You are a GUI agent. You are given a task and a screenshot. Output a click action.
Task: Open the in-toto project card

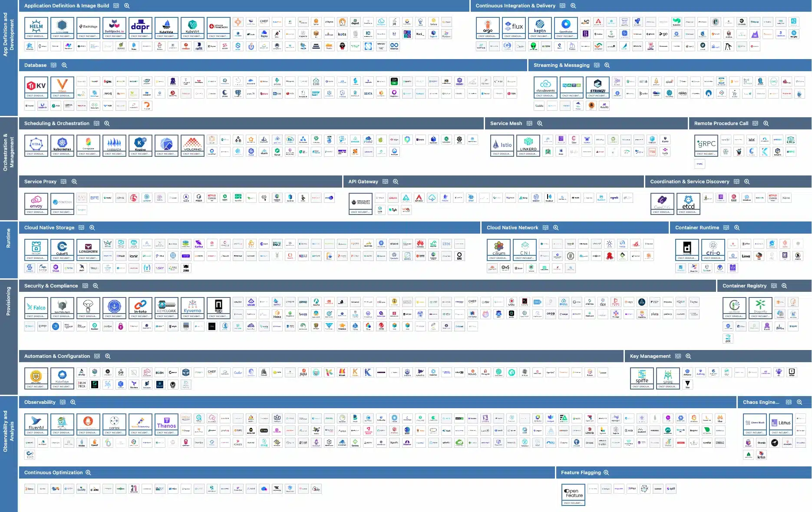(140, 308)
